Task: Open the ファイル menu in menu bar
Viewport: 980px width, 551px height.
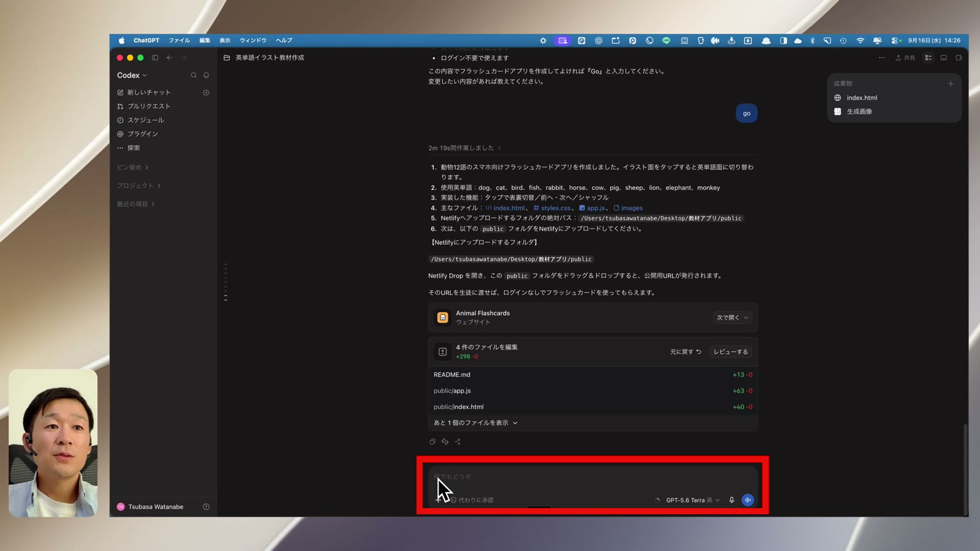Action: click(x=179, y=40)
